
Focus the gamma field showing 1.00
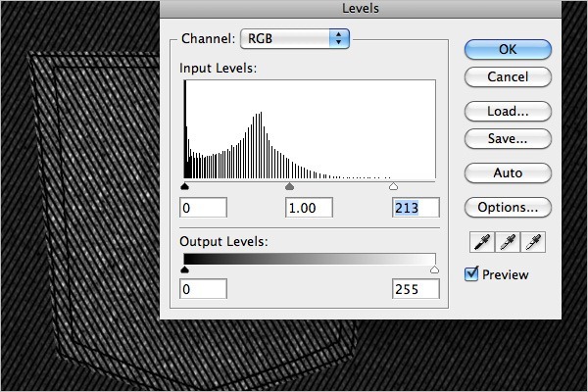point(309,208)
